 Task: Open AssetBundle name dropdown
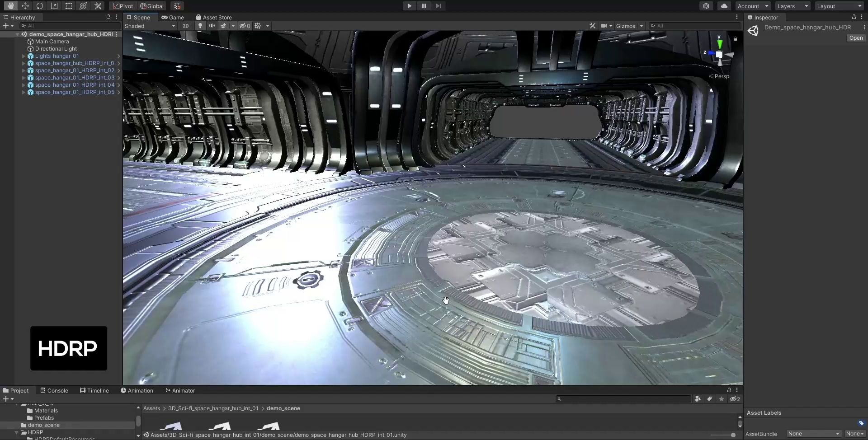point(814,434)
